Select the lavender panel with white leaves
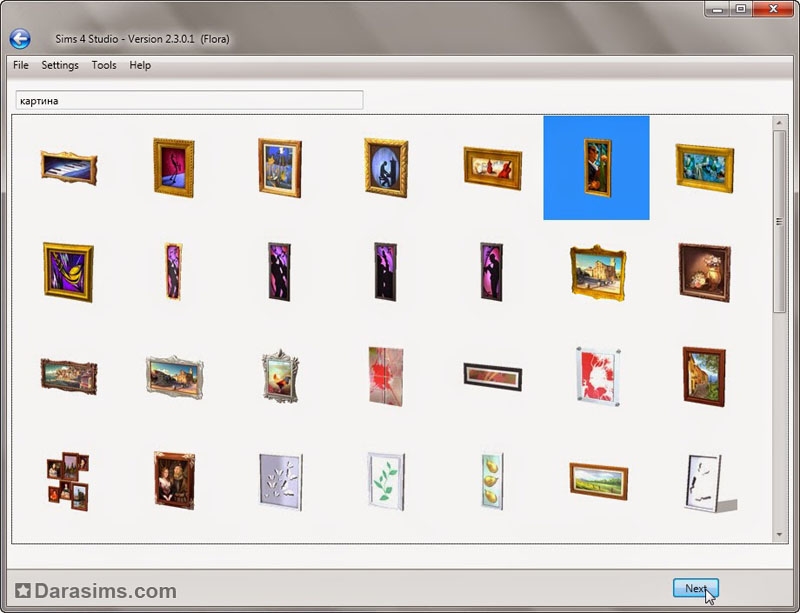 pos(281,482)
